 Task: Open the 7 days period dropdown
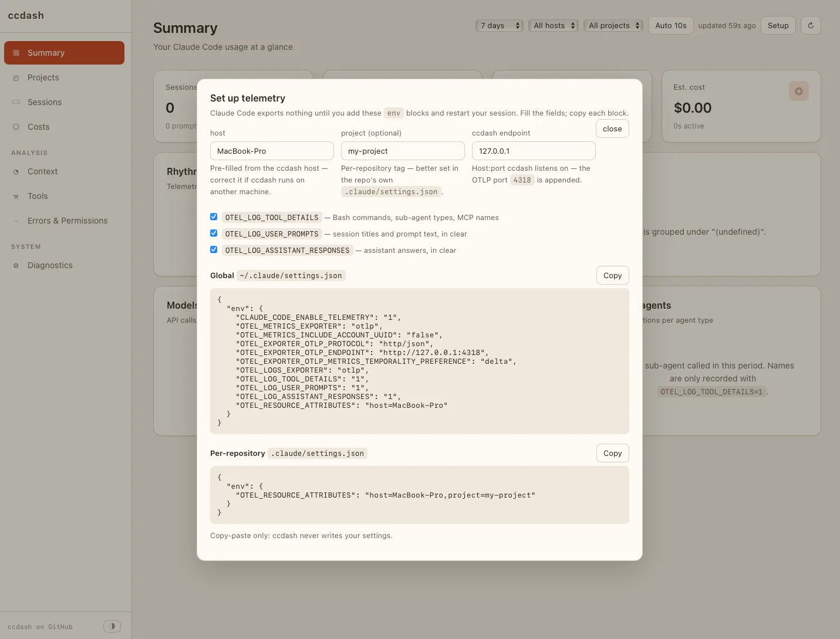(499, 25)
